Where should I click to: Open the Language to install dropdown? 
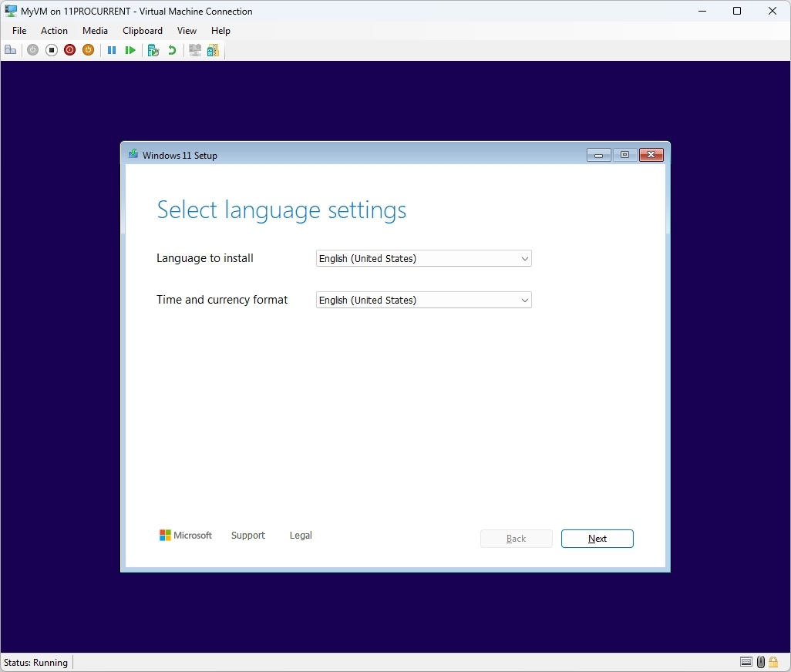(524, 258)
